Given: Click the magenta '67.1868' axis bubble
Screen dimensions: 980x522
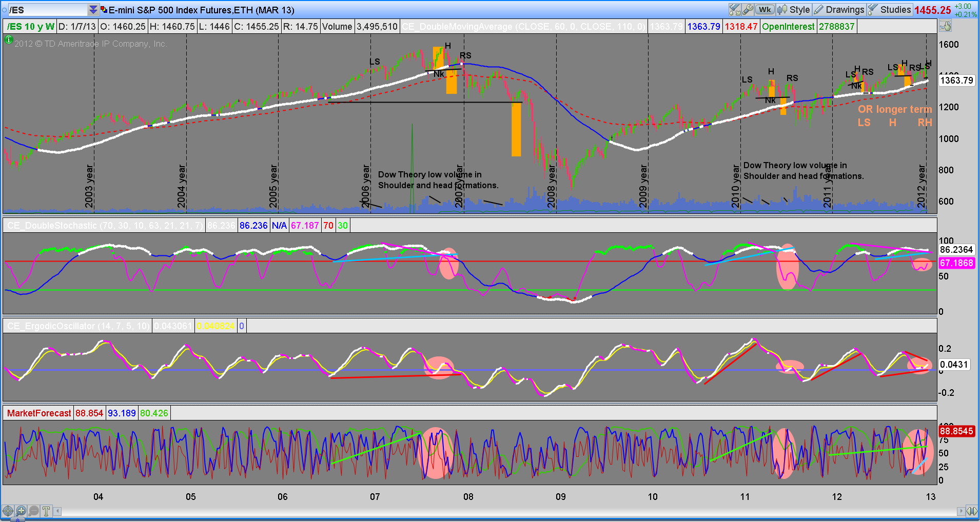Looking at the screenshot, I should point(956,263).
